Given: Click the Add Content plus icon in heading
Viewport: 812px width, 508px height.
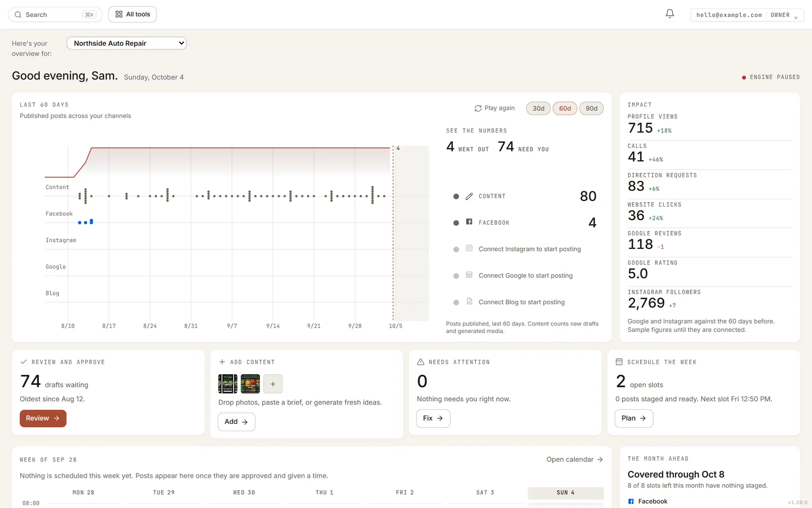Looking at the screenshot, I should click(222, 362).
